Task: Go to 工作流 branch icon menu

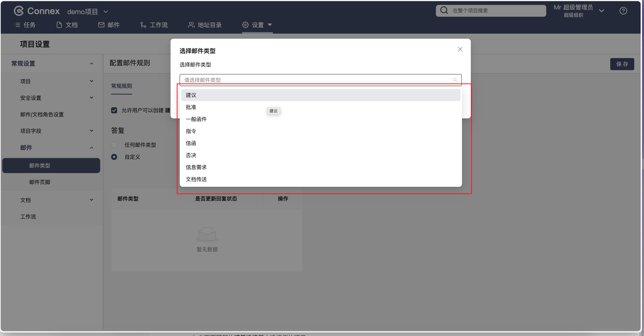Action: tap(154, 25)
